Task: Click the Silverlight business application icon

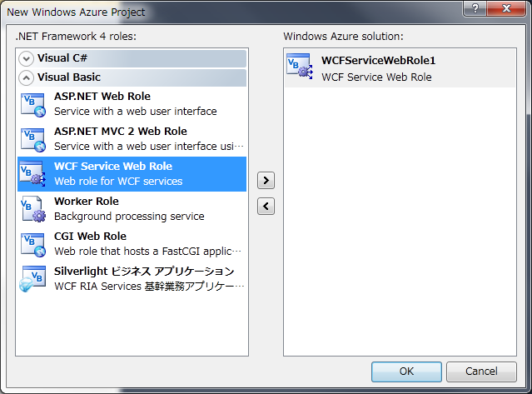Action: pyautogui.click(x=32, y=279)
